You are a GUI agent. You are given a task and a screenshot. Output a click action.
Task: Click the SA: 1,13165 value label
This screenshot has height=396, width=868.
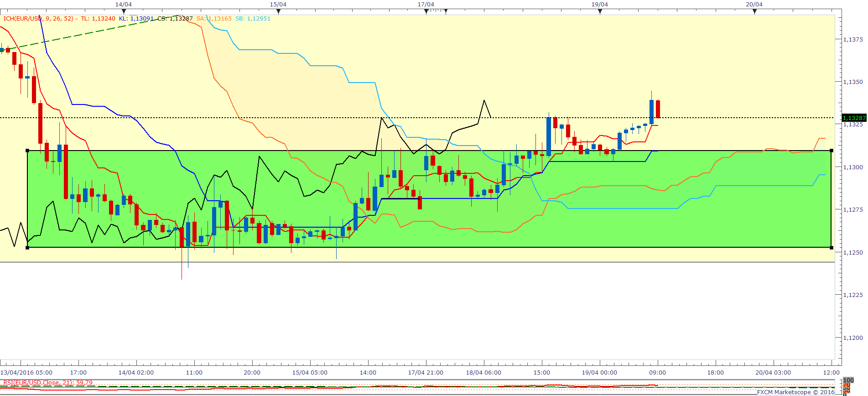point(214,19)
